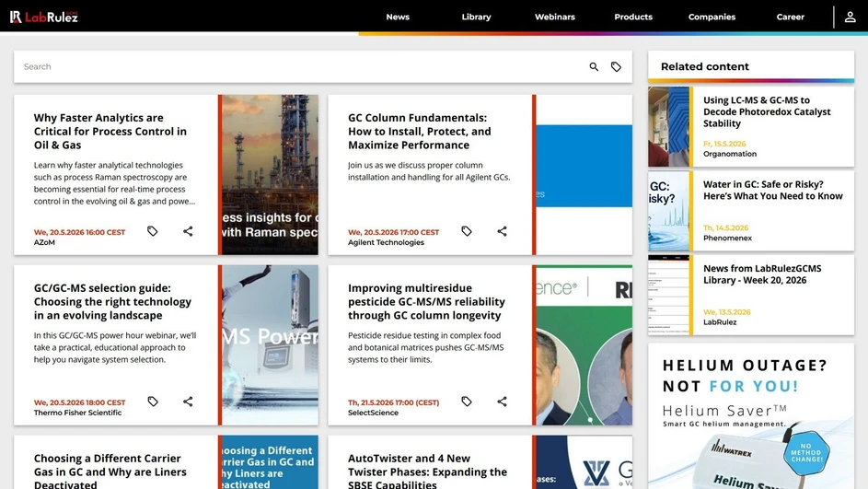Tag the Thermo Fisher GC/GC-MS selection guide
The image size is (868, 489).
pos(152,402)
